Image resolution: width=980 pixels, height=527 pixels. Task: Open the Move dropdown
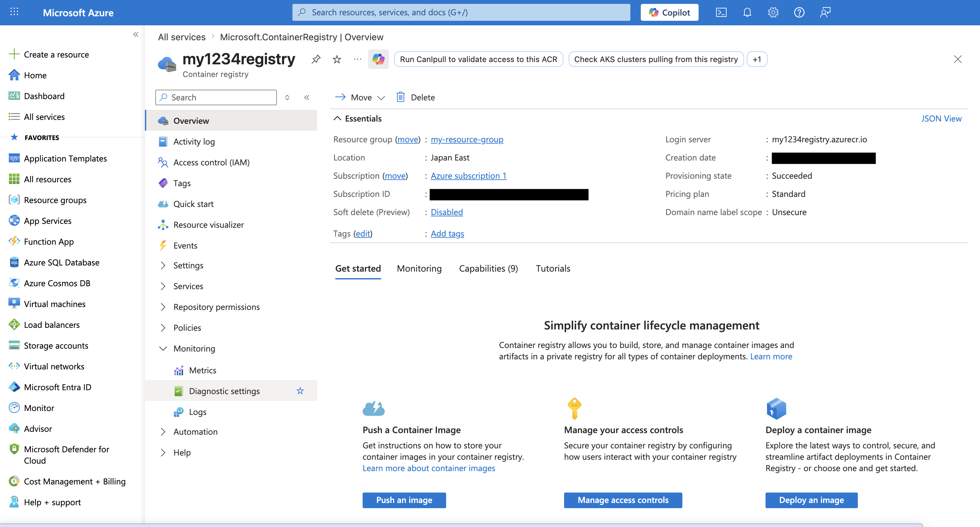coord(360,97)
